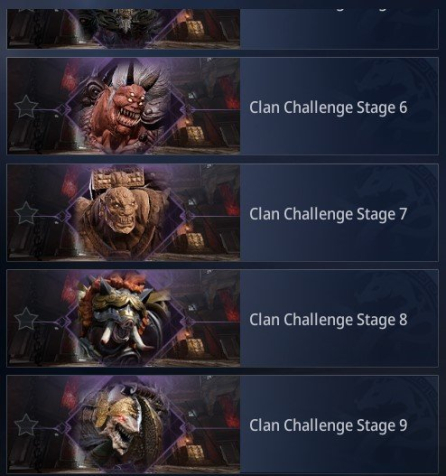Click the dragon emblem on Stage 9 row

398,425
